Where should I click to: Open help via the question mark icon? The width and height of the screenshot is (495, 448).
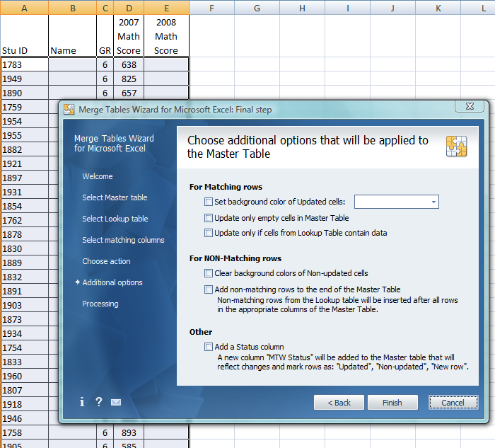point(99,401)
